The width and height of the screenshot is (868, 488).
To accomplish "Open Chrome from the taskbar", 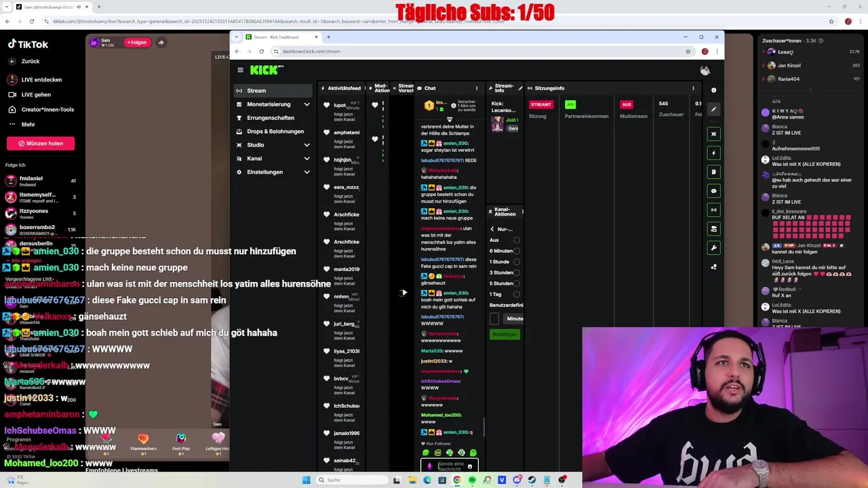I will (x=457, y=480).
